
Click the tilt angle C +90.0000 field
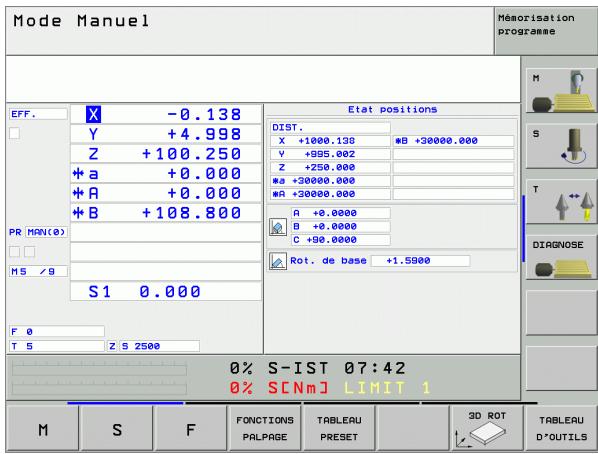coord(341,240)
